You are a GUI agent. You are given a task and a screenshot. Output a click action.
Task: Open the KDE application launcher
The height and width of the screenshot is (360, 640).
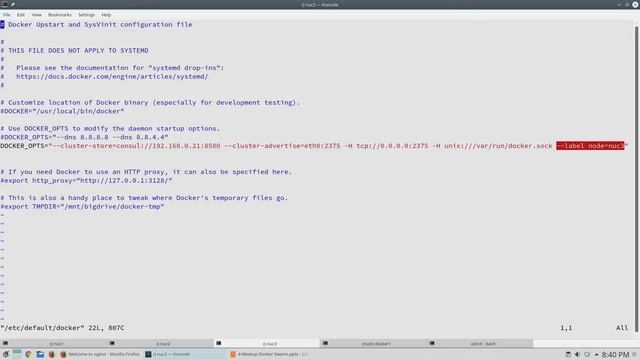(x=6, y=354)
